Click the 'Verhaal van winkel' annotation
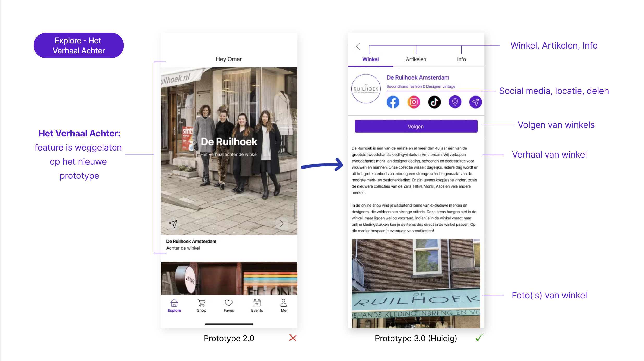Image resolution: width=644 pixels, height=361 pixels. (549, 154)
